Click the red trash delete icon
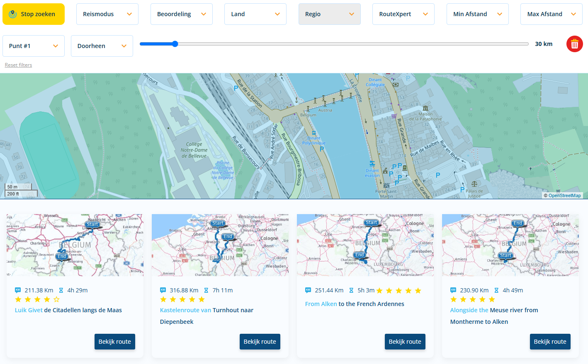Viewport: 588px width, 364px height. coord(575,44)
